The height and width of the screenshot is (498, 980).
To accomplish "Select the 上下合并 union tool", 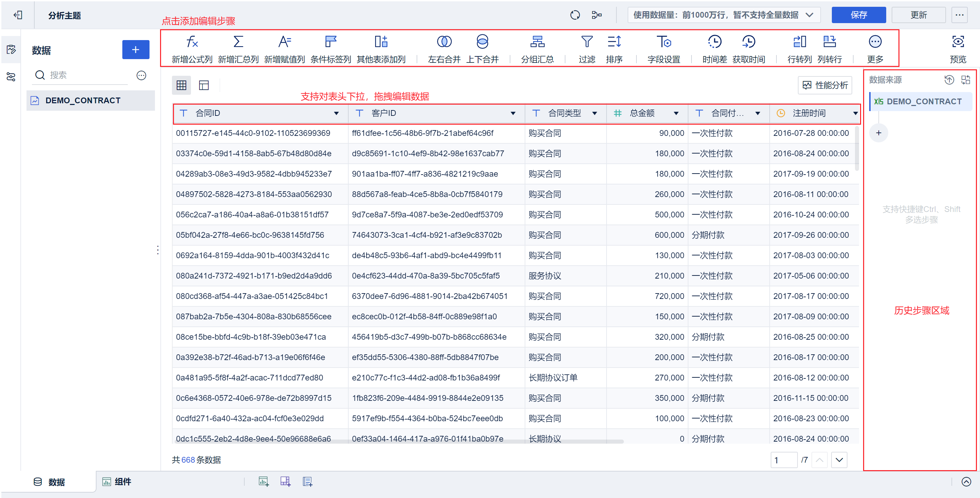I will coord(482,42).
